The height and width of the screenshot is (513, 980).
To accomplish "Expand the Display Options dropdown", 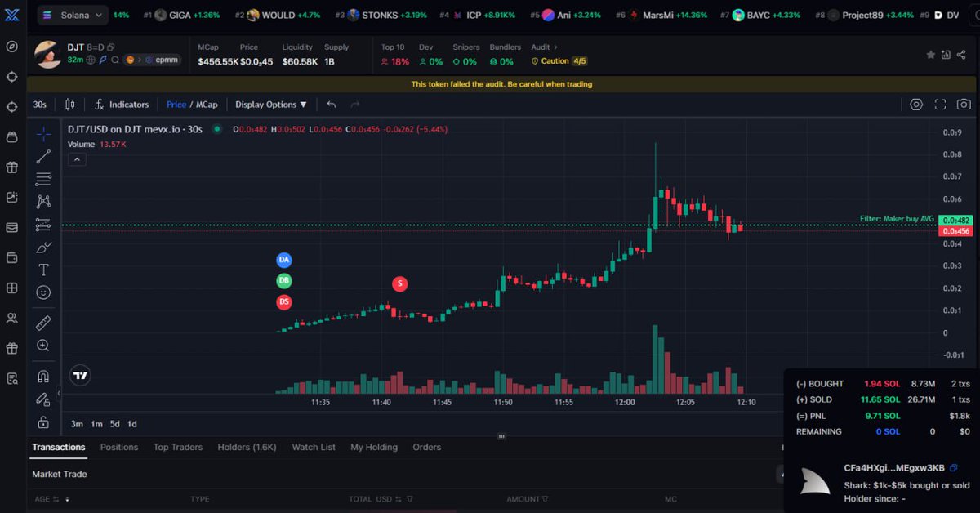I will coord(271,105).
